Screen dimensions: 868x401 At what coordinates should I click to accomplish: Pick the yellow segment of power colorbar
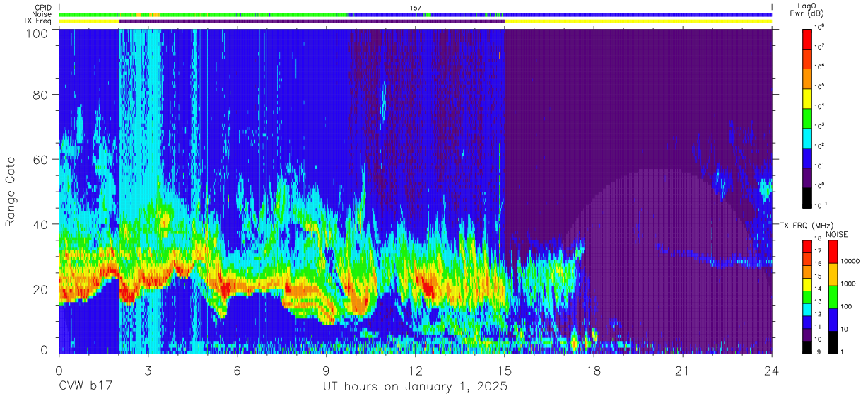pyautogui.click(x=809, y=98)
